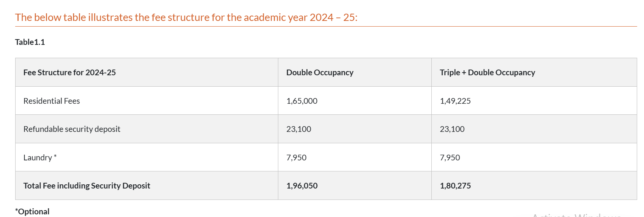
Task: Click the Triple + Double 23,100 deposit cell
Action: [452, 129]
